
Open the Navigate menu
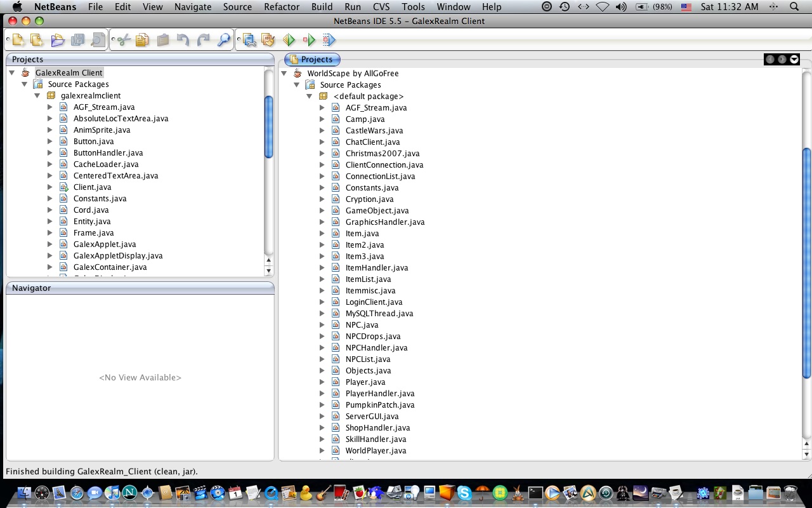tap(193, 7)
